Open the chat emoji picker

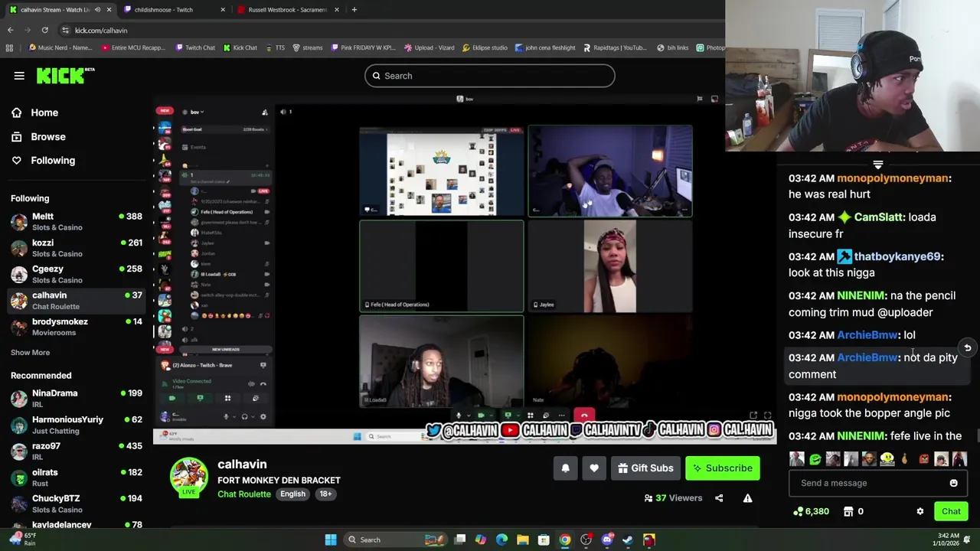tap(953, 483)
